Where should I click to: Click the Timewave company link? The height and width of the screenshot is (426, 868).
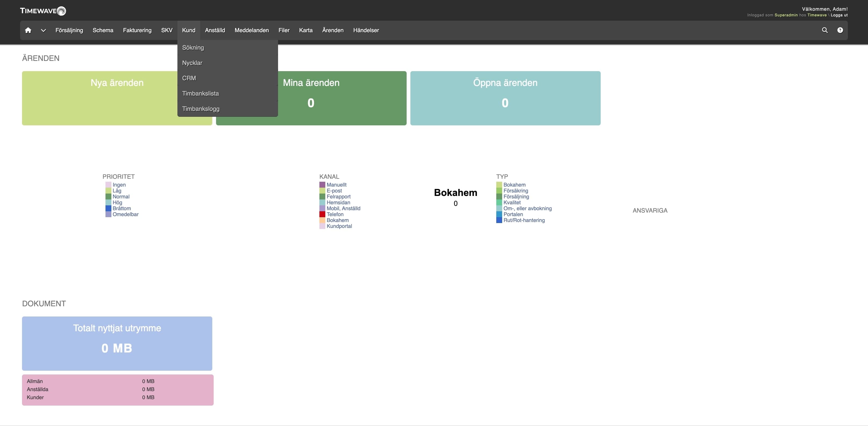tap(817, 15)
